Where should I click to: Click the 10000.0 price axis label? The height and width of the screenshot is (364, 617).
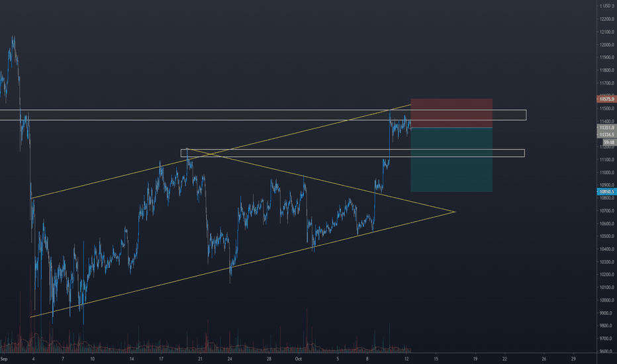(607, 300)
